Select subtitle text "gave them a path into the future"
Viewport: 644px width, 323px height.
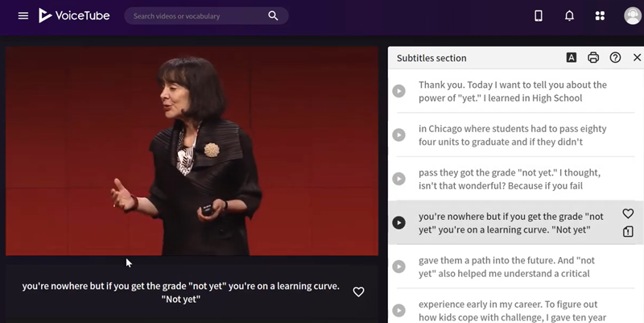click(x=487, y=260)
